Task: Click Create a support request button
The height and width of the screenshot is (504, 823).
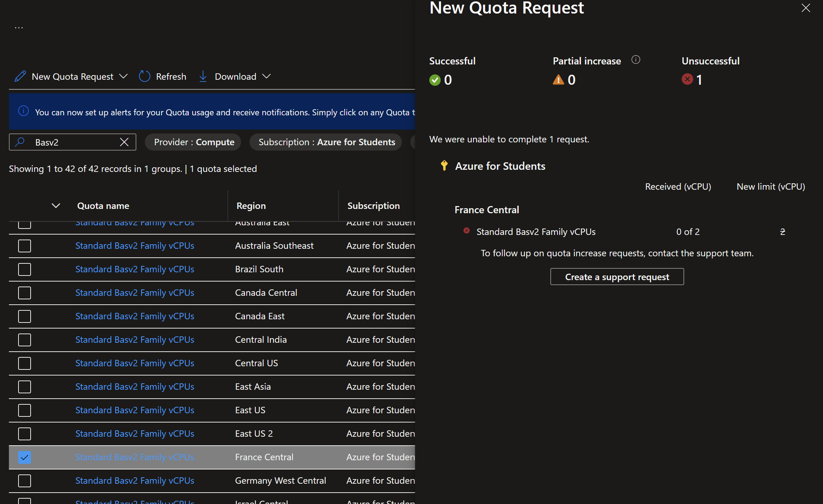Action: pos(617,277)
